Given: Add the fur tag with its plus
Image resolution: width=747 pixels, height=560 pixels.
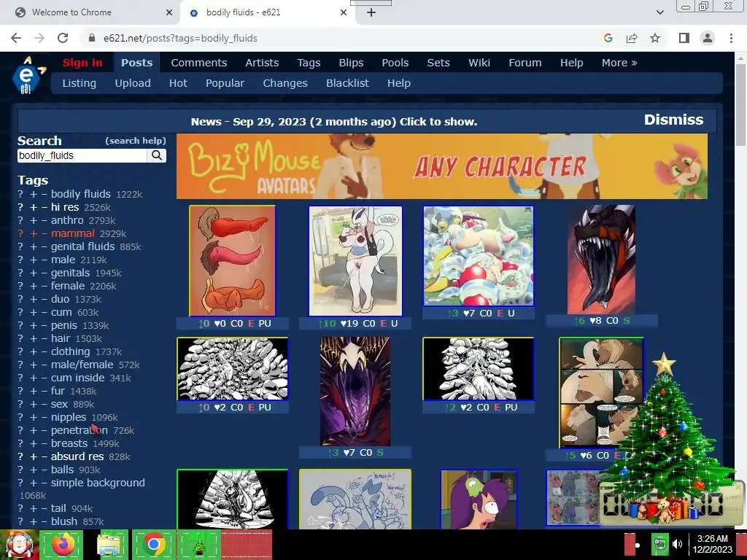Looking at the screenshot, I should coord(34,391).
